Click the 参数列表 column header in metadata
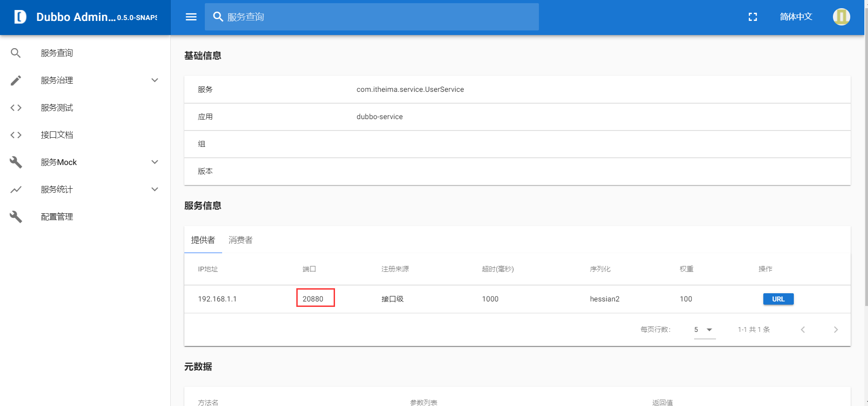The height and width of the screenshot is (406, 868). 424,402
